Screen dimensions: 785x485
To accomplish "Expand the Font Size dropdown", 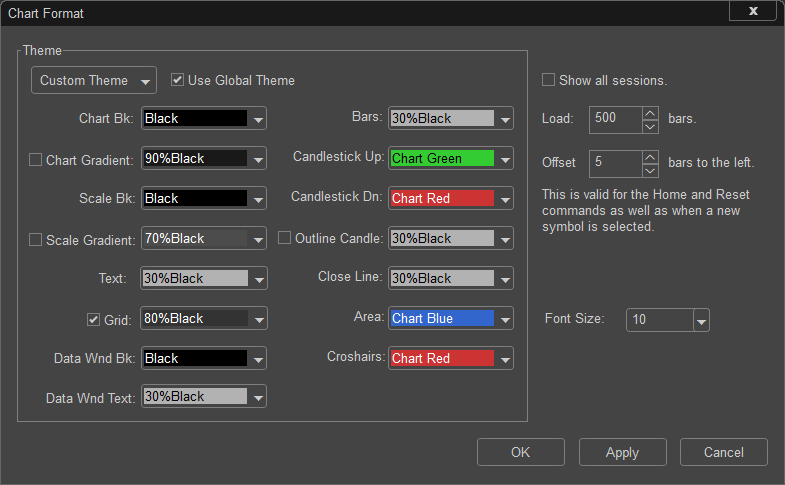I will coord(701,320).
